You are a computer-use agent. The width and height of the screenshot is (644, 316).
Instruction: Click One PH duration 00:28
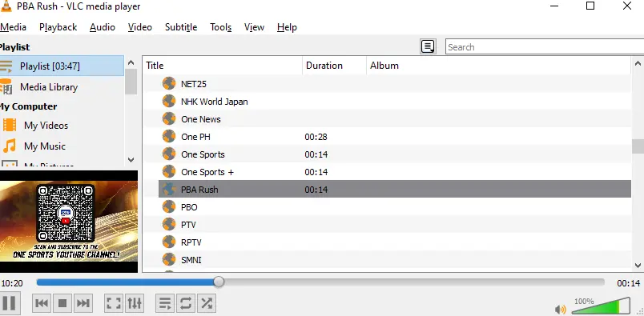click(x=316, y=137)
